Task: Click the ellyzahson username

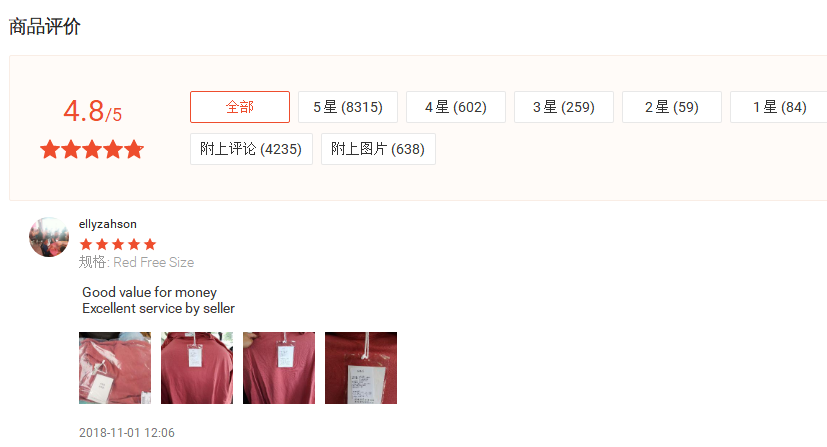Action: [108, 224]
